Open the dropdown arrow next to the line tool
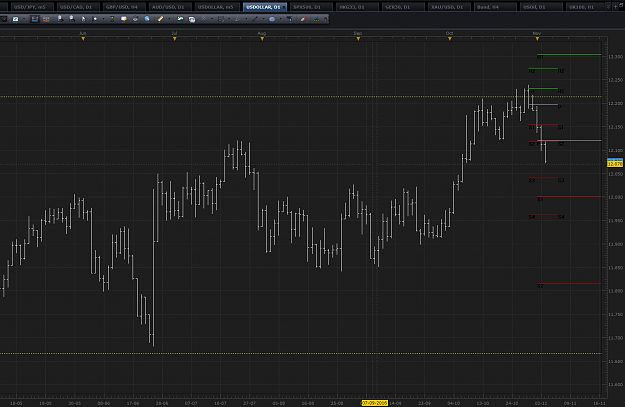Viewport: 625px width, 407px height. [263, 19]
